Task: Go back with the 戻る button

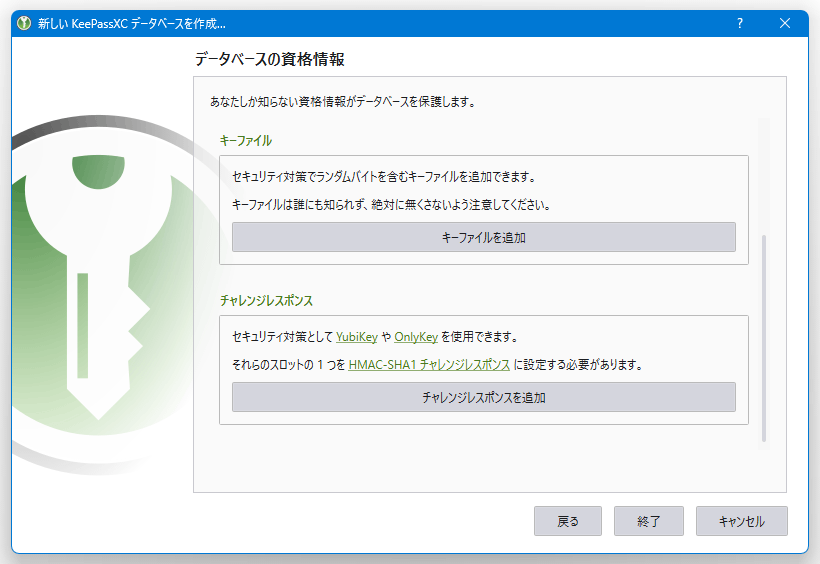Action: pyautogui.click(x=568, y=521)
